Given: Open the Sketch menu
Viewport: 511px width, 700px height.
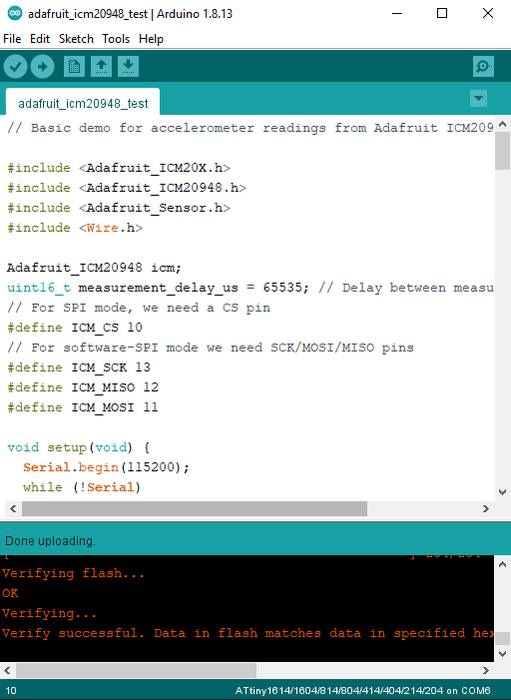Looking at the screenshot, I should [x=76, y=39].
